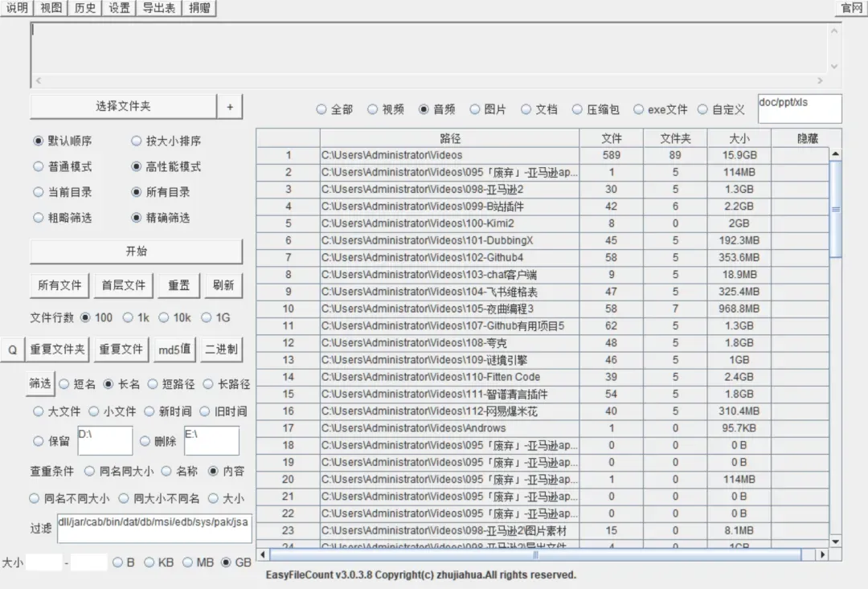This screenshot has height=589, width=868.
Task: Click the 开始 button
Action: coord(136,252)
